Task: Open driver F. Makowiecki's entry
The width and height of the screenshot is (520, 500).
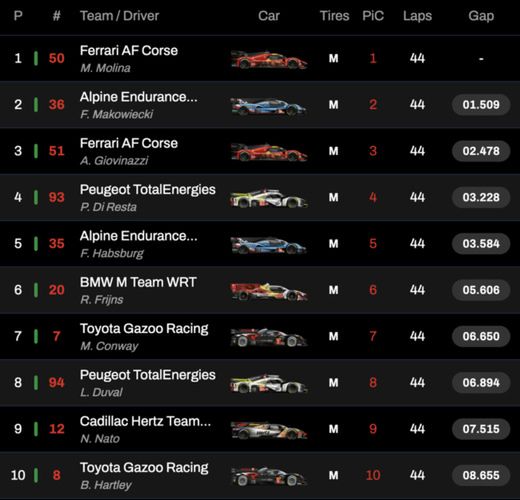Action: (116, 114)
